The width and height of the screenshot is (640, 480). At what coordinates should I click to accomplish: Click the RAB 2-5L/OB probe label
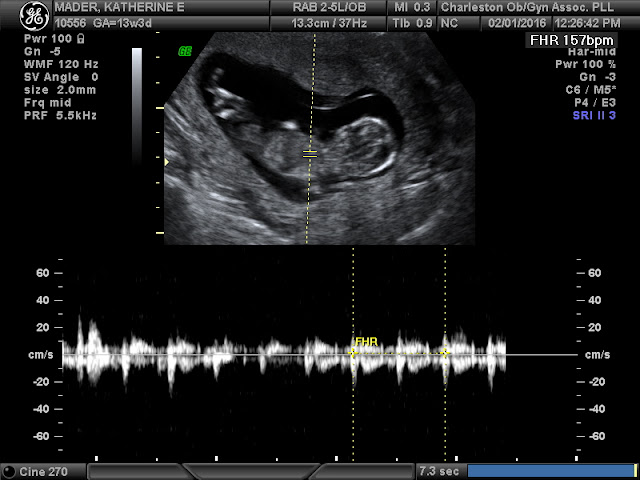click(329, 7)
